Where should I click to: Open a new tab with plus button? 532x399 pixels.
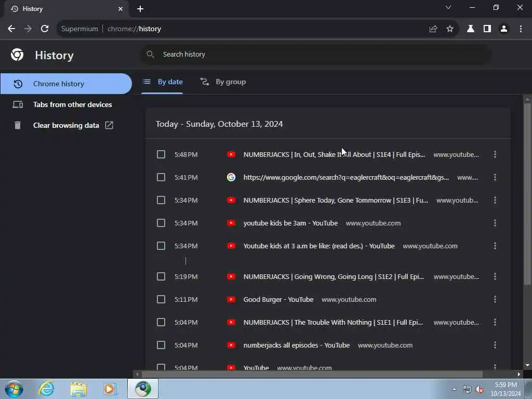[140, 9]
